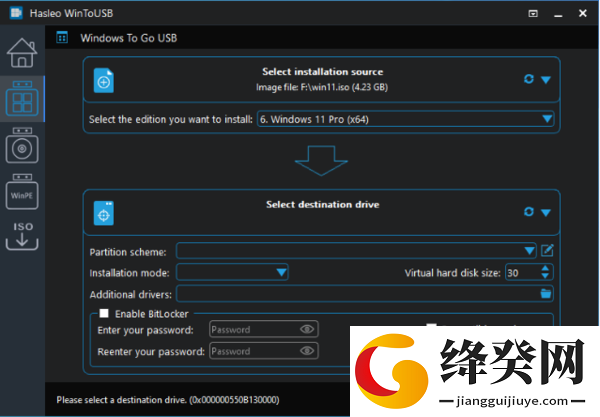Show the entered password with eye icon

tap(307, 329)
